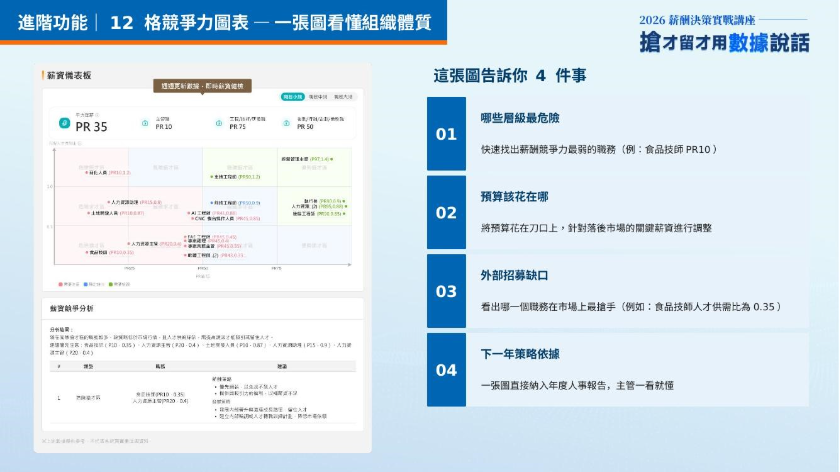Click the red legend swatch below the chart
The image size is (840, 472).
[x=60, y=284]
